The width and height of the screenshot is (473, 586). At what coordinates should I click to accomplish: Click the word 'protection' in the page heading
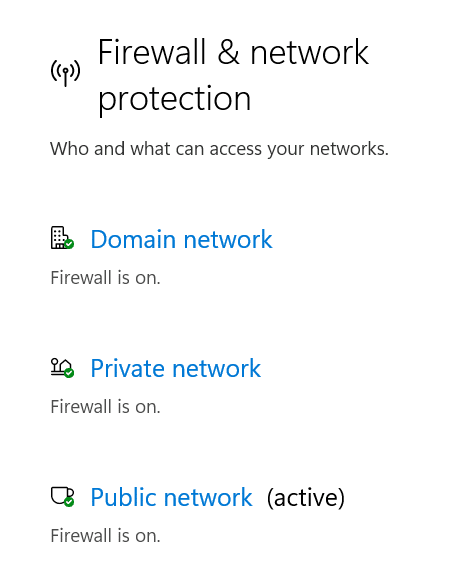(x=174, y=99)
